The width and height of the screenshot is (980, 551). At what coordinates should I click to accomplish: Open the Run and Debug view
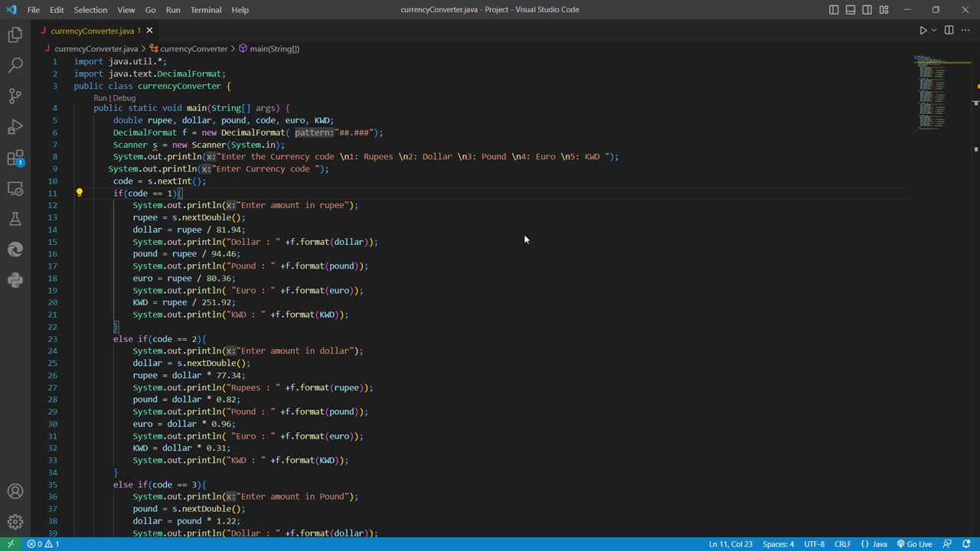15,127
